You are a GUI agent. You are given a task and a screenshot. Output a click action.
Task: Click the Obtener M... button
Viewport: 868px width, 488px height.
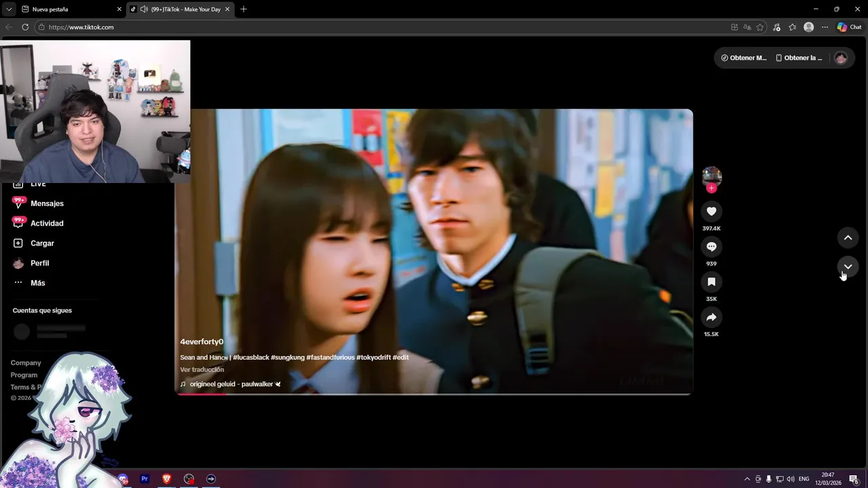743,58
